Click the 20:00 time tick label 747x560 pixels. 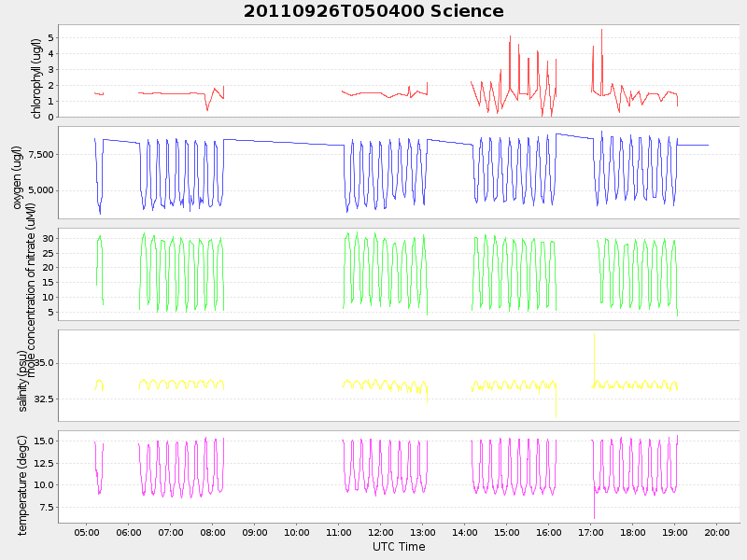coord(716,532)
